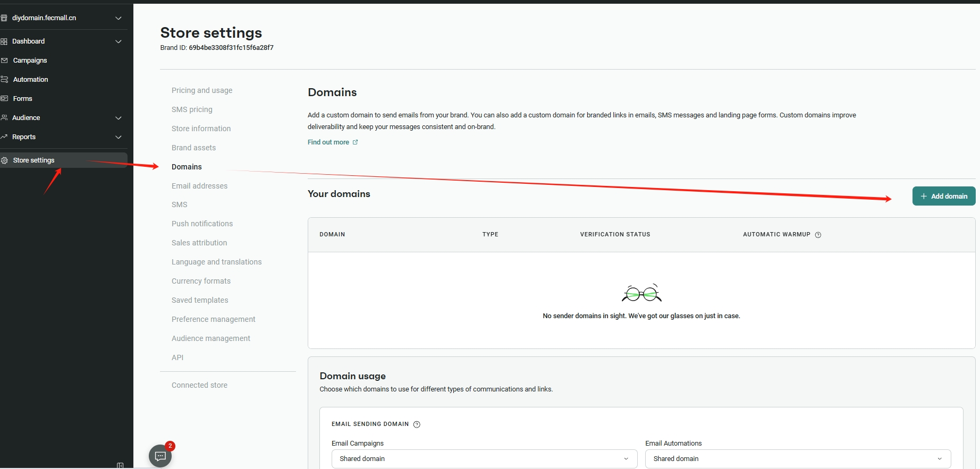Collapse the sidebar using bottom icon
The height and width of the screenshot is (469, 980).
tap(120, 465)
